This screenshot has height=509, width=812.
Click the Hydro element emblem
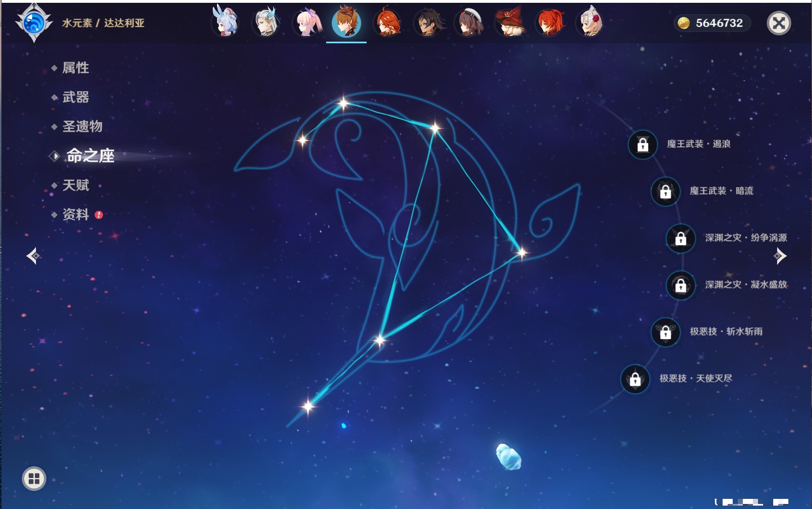(x=34, y=23)
